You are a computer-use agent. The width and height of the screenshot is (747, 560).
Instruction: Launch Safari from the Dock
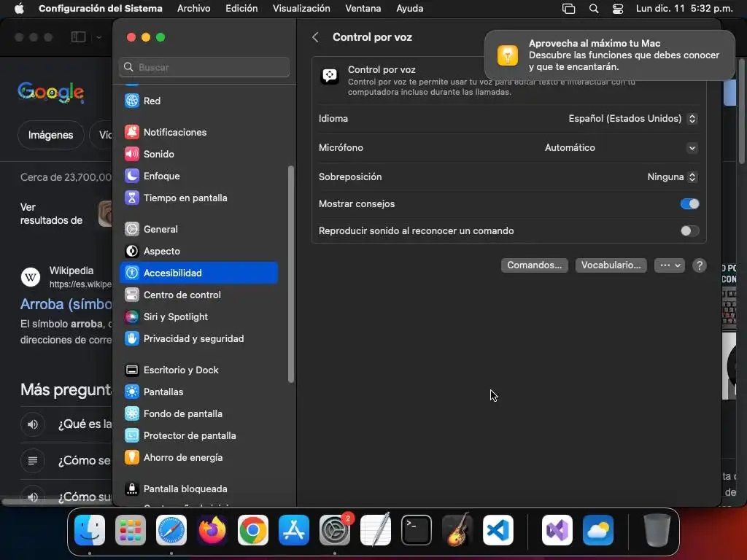tap(171, 530)
